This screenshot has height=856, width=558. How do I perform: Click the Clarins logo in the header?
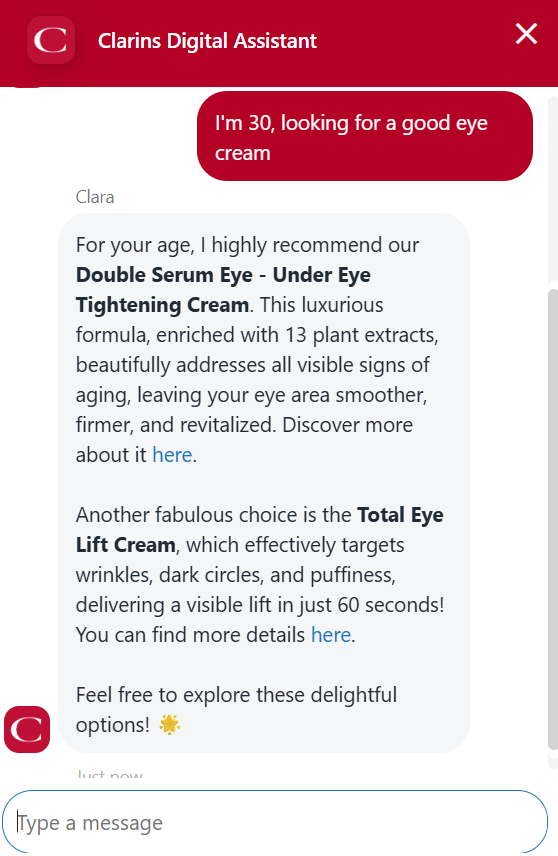coord(51,40)
